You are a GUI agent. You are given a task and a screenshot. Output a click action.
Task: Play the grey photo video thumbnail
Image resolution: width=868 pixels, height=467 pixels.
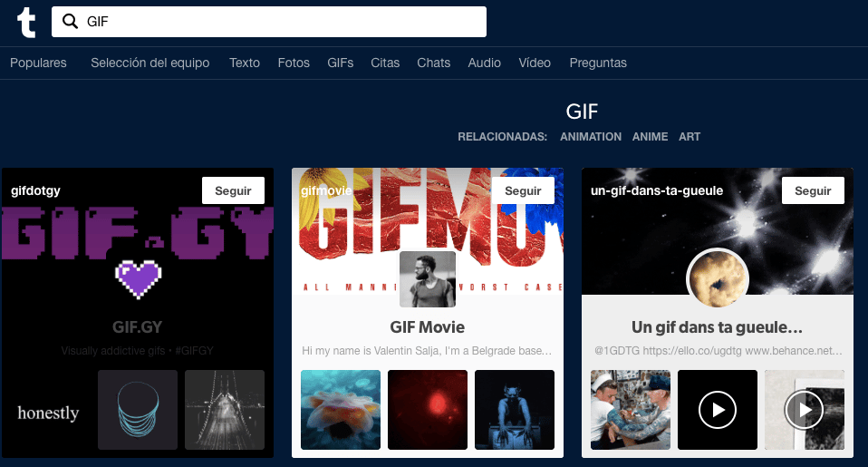[x=805, y=410]
